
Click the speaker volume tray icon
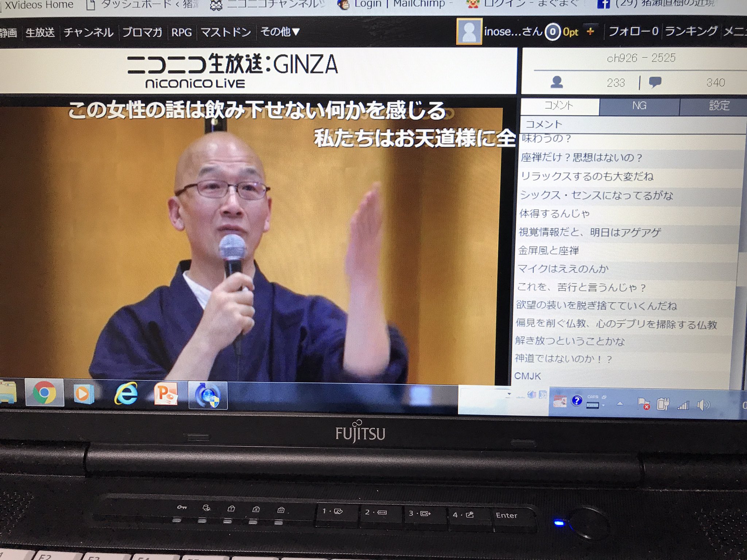pyautogui.click(x=703, y=405)
